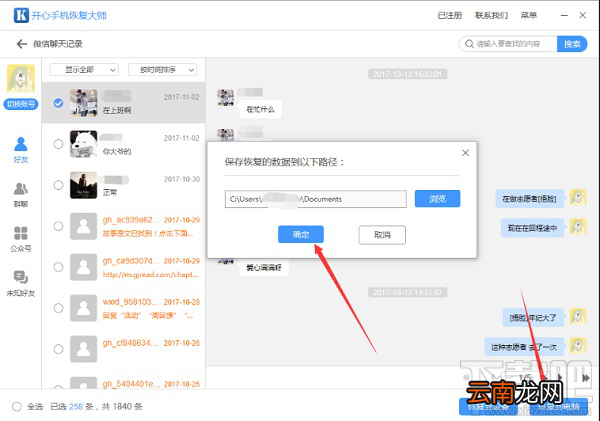The width and height of the screenshot is (600, 421).
Task: Click the 微信聊天记录 page title
Action: (58, 44)
